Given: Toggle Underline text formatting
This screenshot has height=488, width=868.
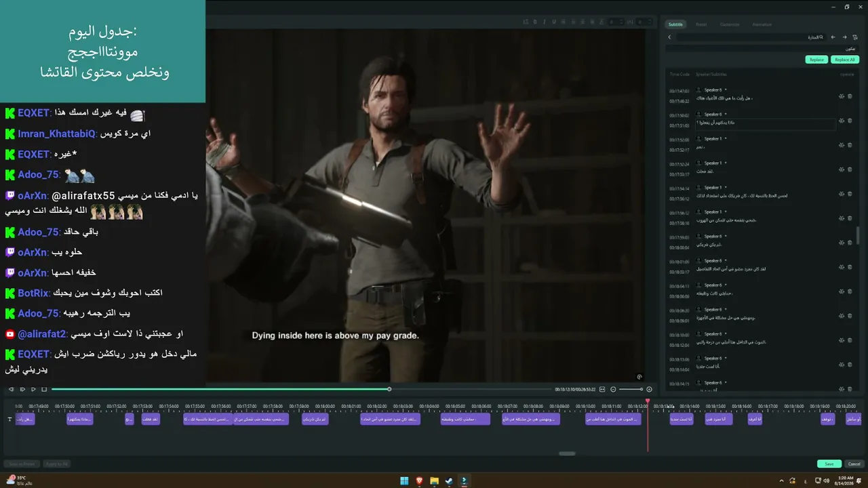Looking at the screenshot, I should 554,22.
